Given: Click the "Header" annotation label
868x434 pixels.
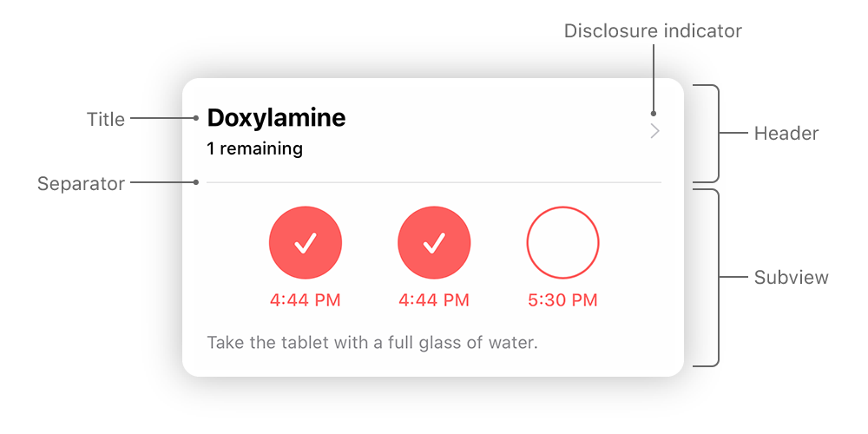Looking at the screenshot, I should tap(786, 134).
